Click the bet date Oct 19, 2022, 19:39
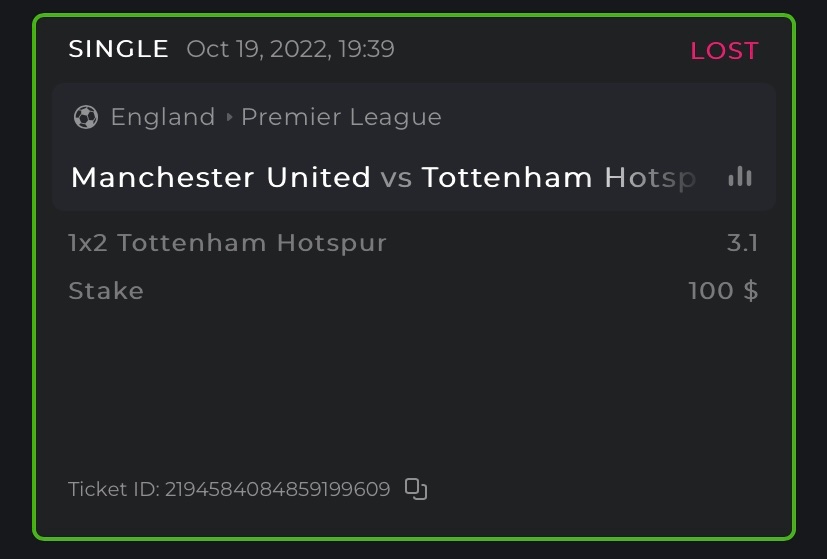The width and height of the screenshot is (827, 559). (290, 49)
